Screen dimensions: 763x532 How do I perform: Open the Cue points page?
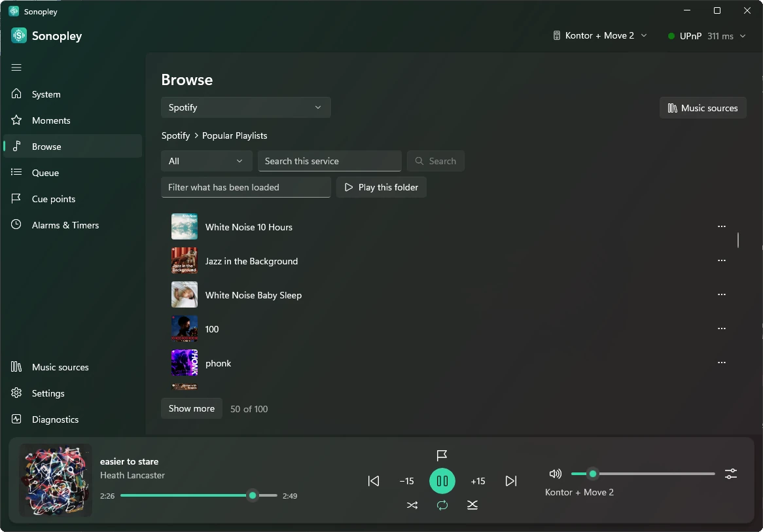tap(73, 198)
